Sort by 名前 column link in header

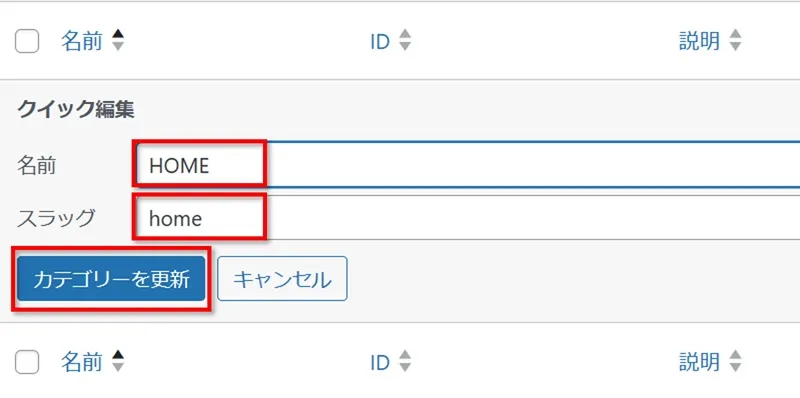click(82, 41)
